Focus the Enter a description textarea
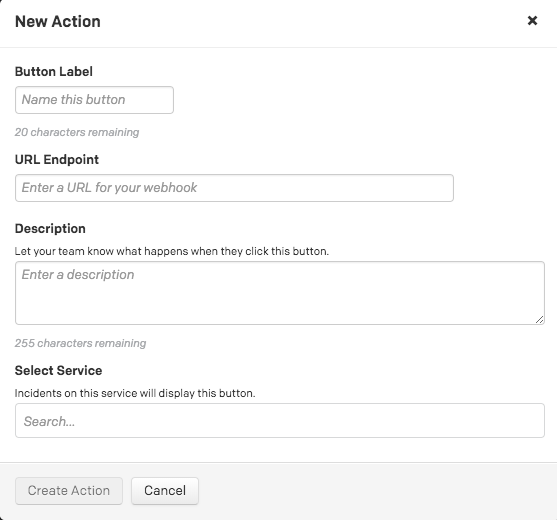Viewport: 557px width, 520px height. pyautogui.click(x=280, y=293)
